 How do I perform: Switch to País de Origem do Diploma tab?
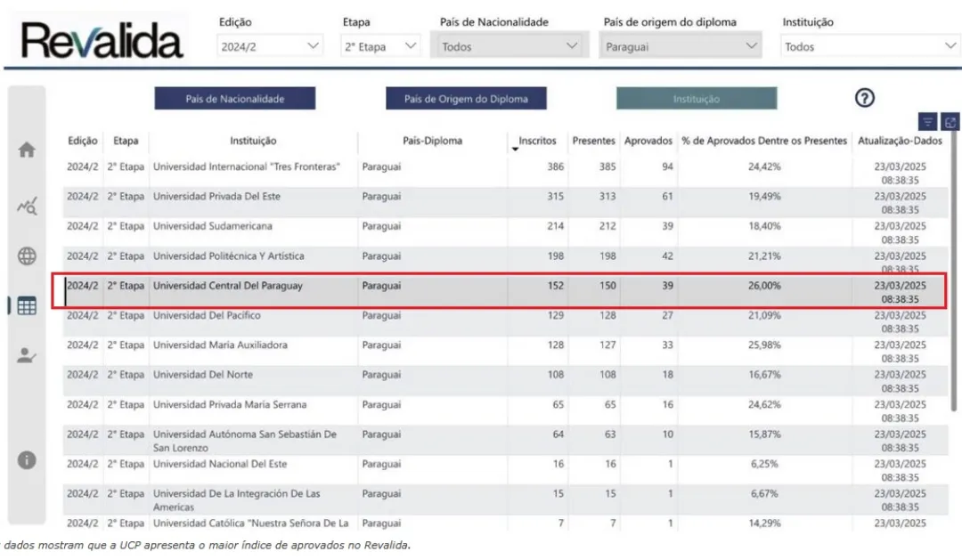(x=466, y=99)
